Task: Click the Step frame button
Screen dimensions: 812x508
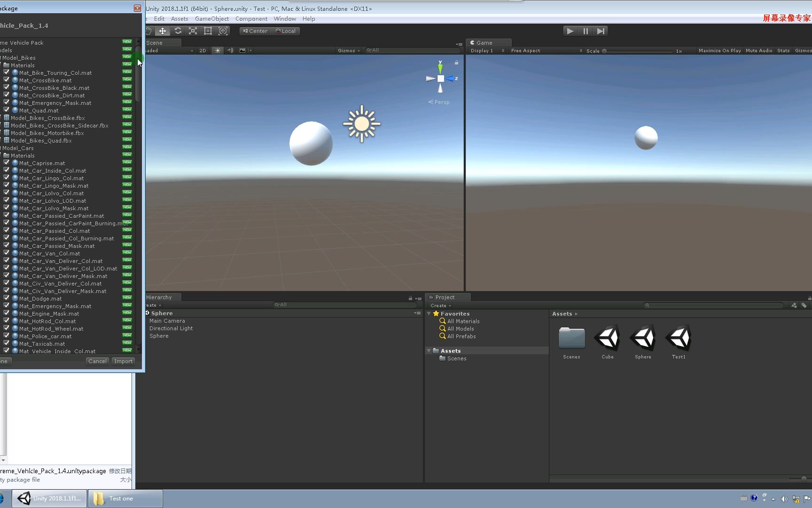Action: click(601, 31)
